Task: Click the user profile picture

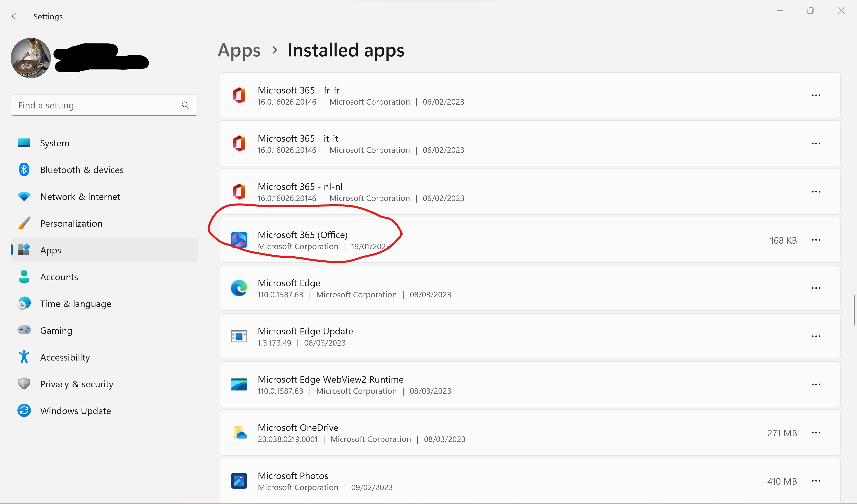Action: pyautogui.click(x=31, y=58)
